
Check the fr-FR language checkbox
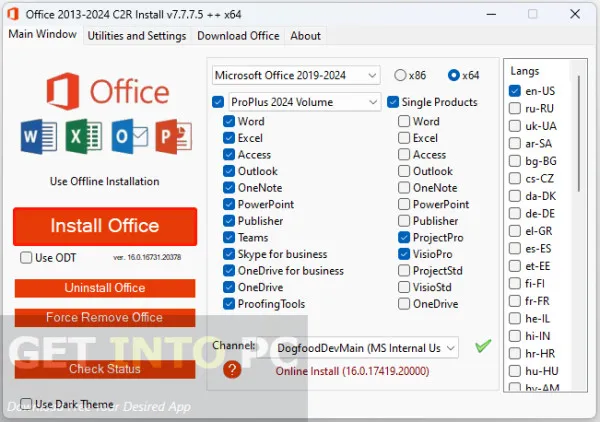[x=515, y=301]
